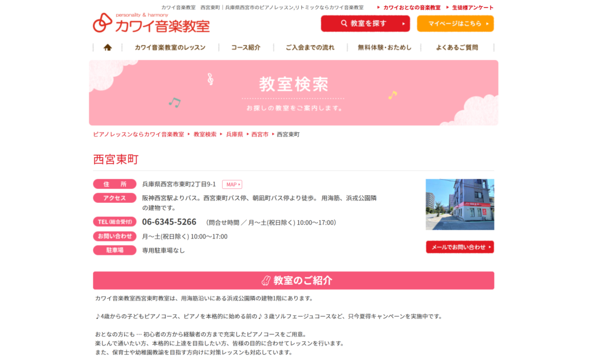Viewport: 592px width, 364px height.
Task: Click the phone number 06-6345-5266
Action: click(x=169, y=222)
